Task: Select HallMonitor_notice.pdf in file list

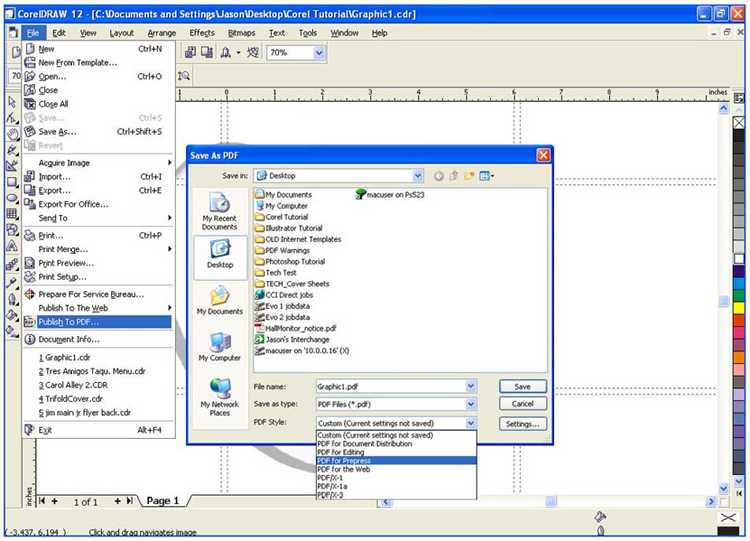Action: [x=296, y=329]
